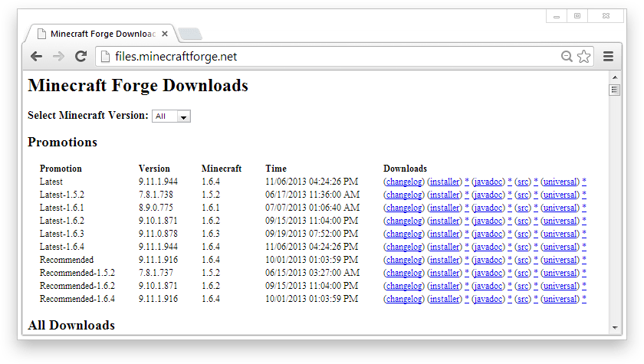644x364 pixels.
Task: Close the Minecraft Forge Downloads tab
Action: click(x=165, y=34)
